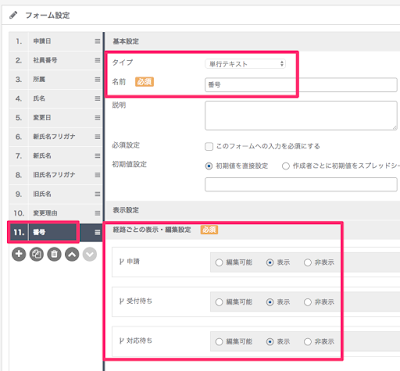Open form item 10. 変更理由
Viewport: 400px width, 371px height.
(x=55, y=213)
